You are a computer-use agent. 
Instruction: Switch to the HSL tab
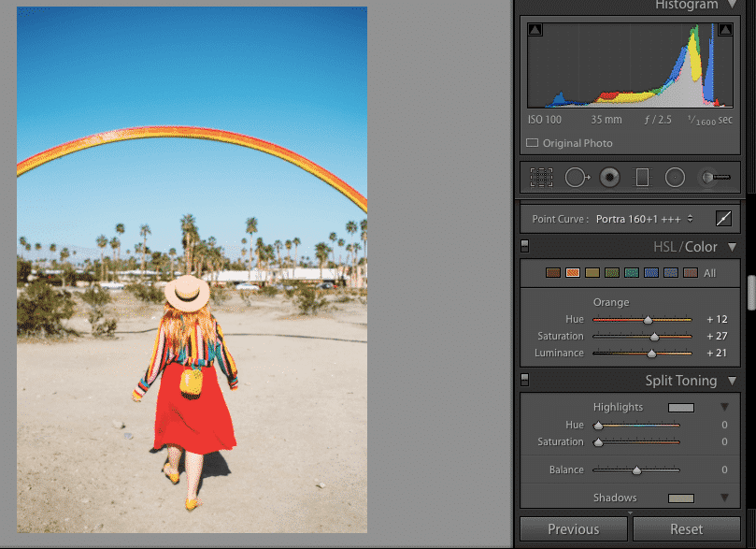point(664,247)
